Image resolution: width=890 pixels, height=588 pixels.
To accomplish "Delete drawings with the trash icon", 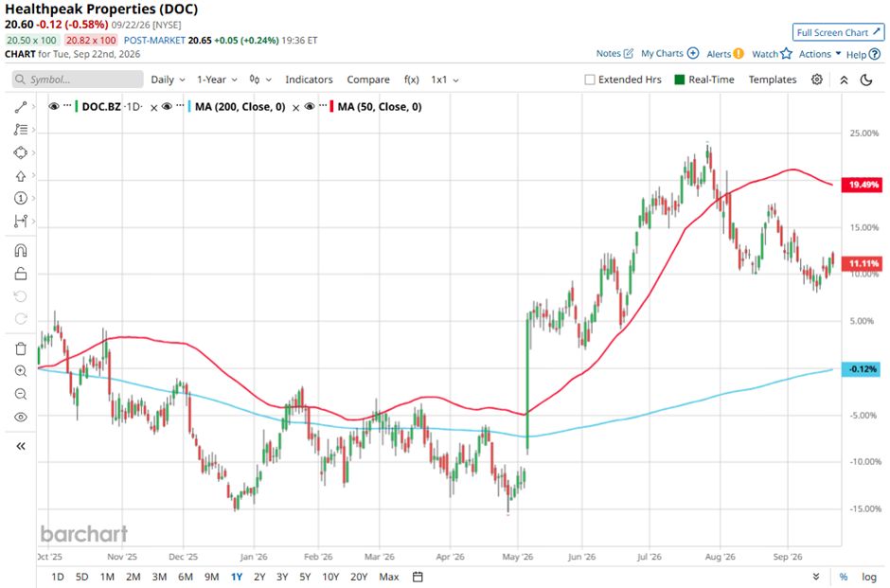I will coord(21,348).
